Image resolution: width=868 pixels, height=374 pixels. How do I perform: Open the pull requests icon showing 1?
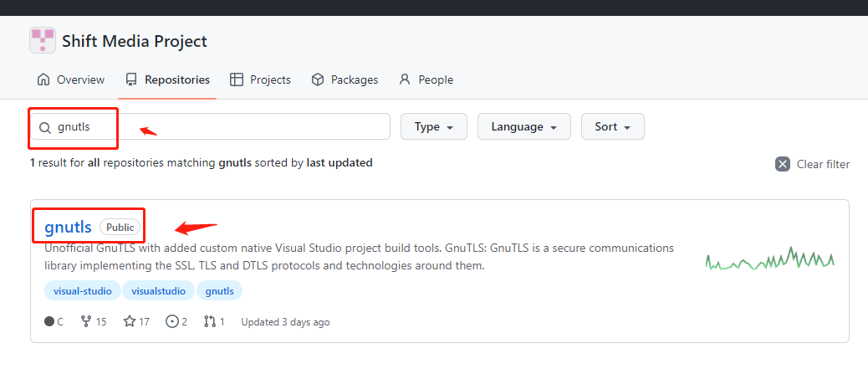pyautogui.click(x=210, y=321)
